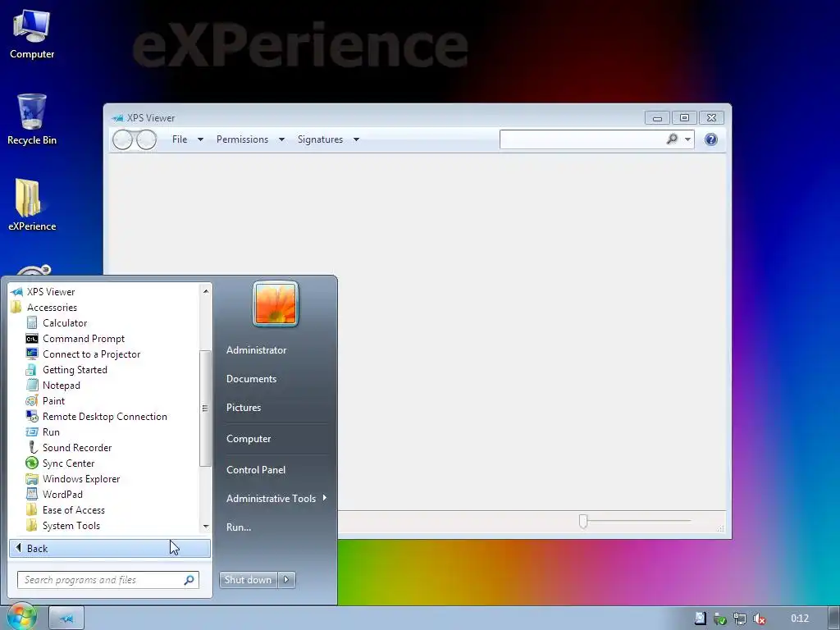Open Administrator folder link
The width and height of the screenshot is (840, 630).
tap(256, 349)
